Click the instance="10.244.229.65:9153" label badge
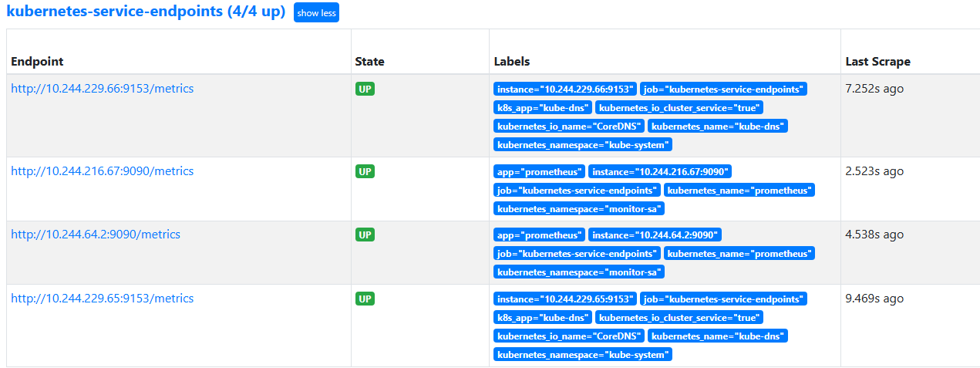This screenshot has height=368, width=980. click(x=565, y=299)
